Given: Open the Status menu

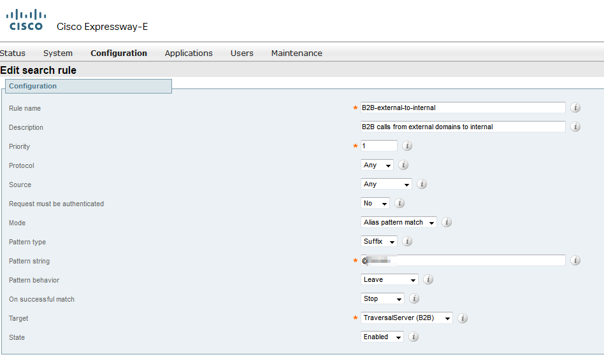Looking at the screenshot, I should (12, 53).
